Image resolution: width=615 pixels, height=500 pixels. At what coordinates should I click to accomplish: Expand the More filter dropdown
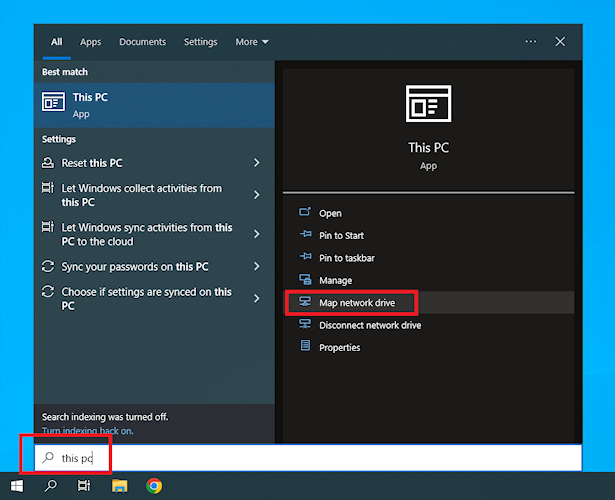pyautogui.click(x=252, y=42)
